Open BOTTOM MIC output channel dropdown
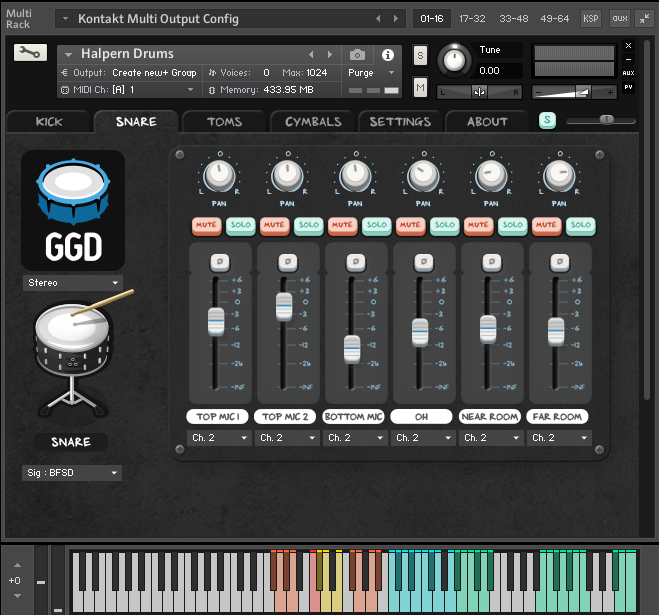 (x=353, y=438)
